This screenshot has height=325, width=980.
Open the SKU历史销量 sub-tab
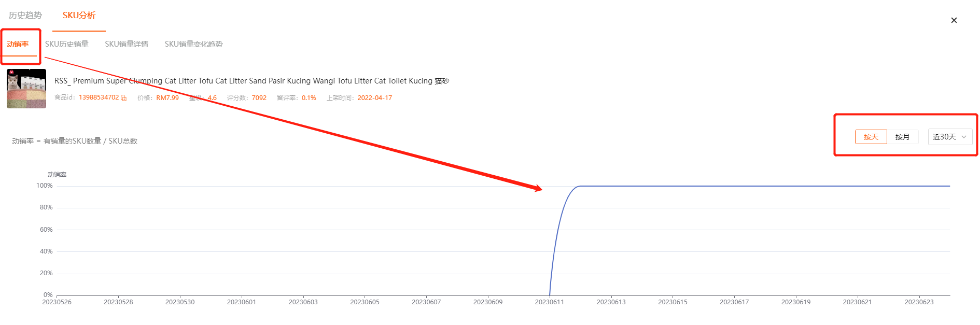pyautogui.click(x=67, y=44)
